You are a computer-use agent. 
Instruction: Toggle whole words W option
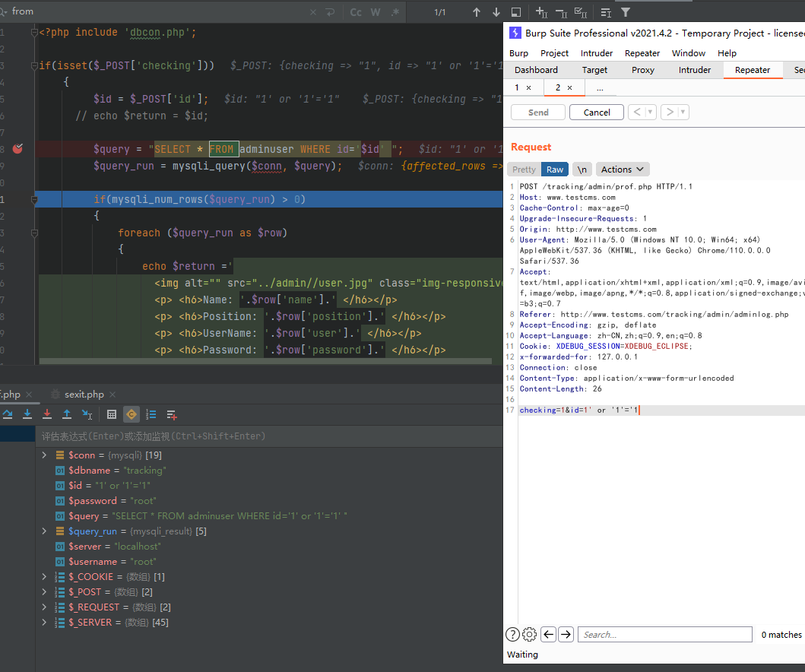[x=376, y=12]
